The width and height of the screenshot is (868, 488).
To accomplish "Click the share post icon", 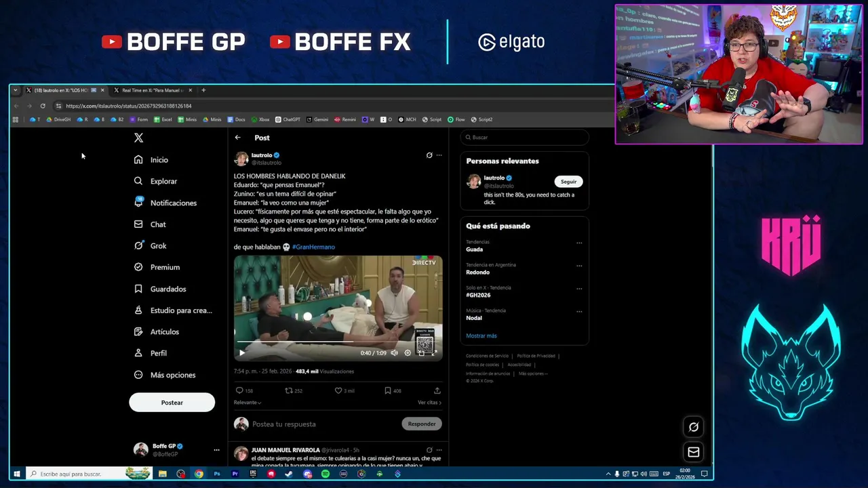I will coord(437,390).
